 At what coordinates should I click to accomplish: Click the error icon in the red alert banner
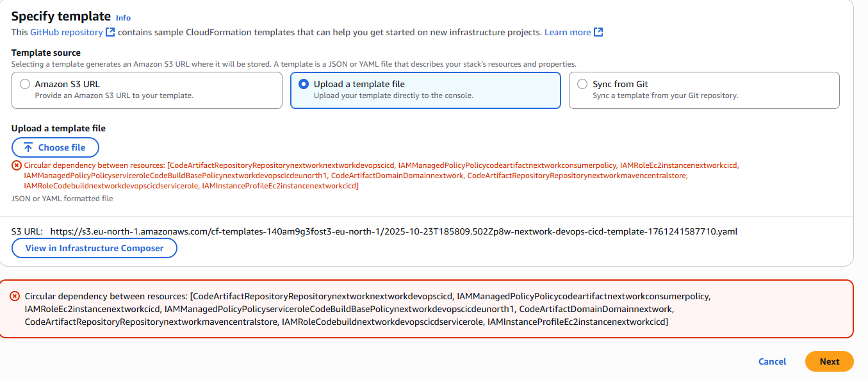coord(15,296)
